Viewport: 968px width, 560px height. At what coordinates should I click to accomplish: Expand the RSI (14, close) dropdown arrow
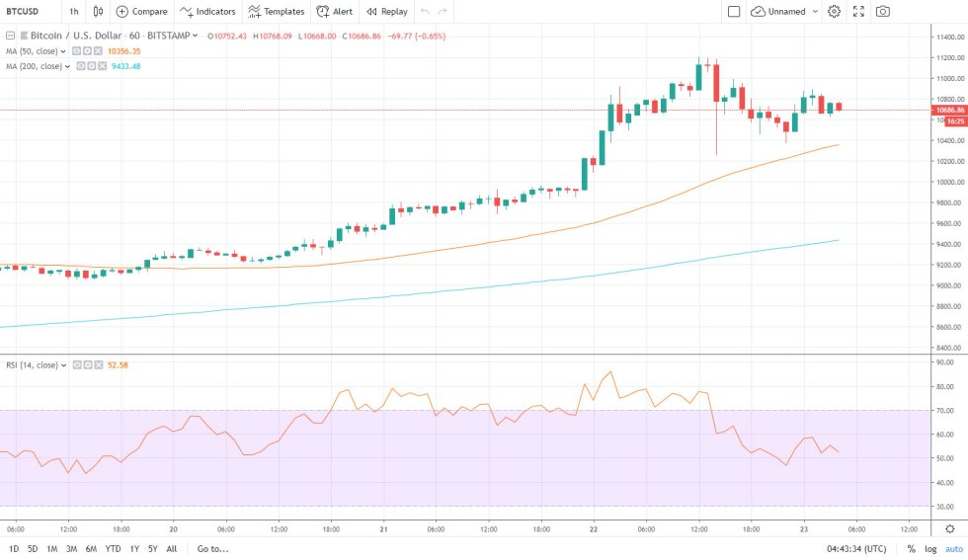pos(63,365)
